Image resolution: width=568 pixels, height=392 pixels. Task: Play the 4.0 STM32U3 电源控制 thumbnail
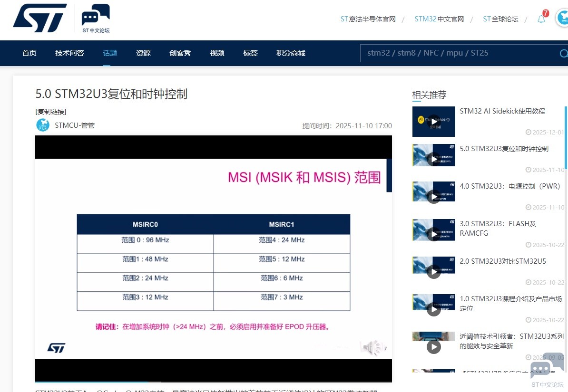point(433,192)
